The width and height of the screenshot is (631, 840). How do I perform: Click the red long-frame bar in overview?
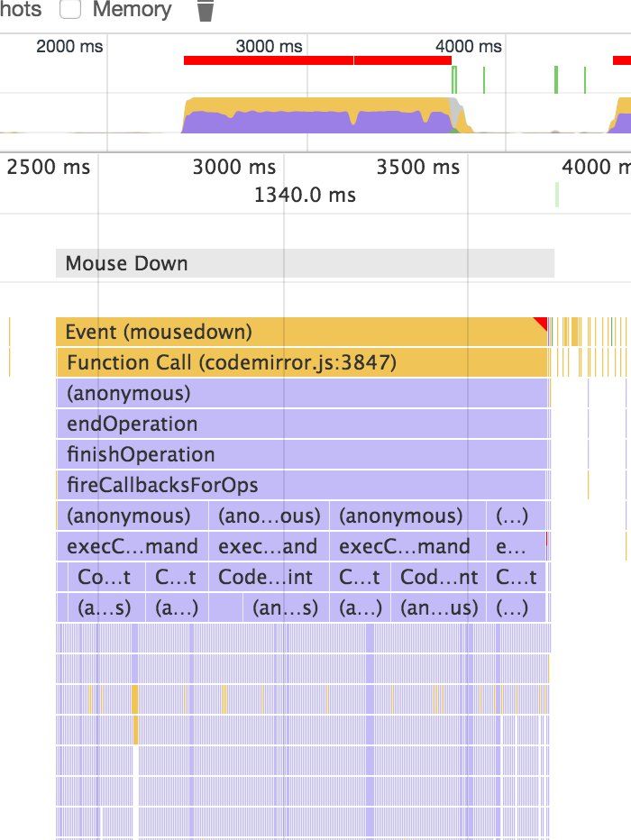click(268, 60)
